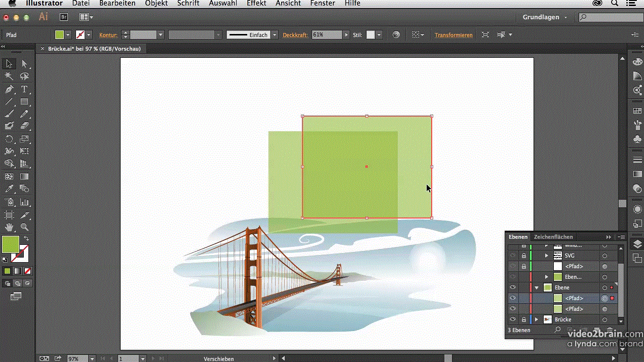Activate the Scale tool

point(24,139)
